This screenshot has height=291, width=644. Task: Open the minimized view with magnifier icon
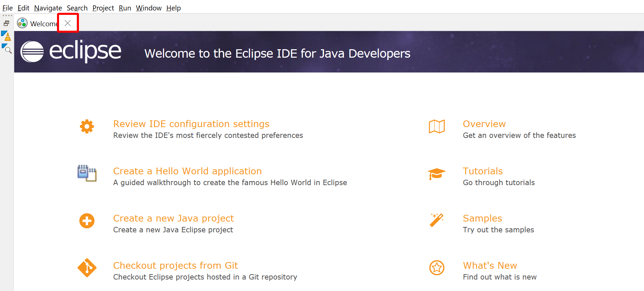tap(6, 49)
